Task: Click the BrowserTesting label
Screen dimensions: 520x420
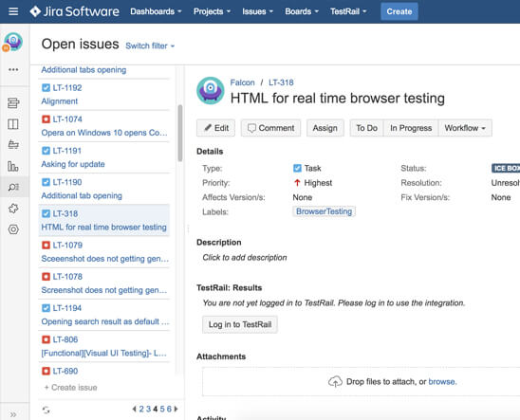Action: (x=324, y=211)
